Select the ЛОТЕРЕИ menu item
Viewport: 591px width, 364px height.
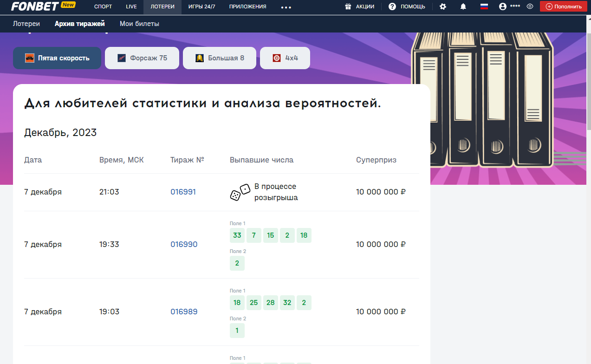pos(162,7)
